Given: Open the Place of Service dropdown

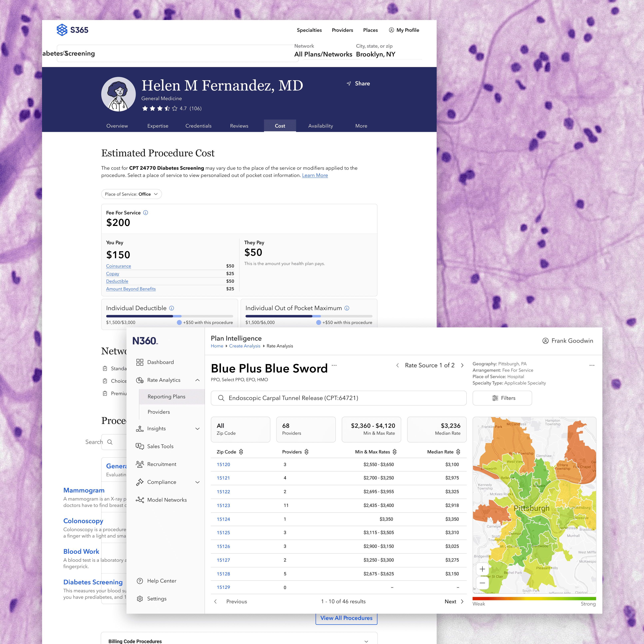Looking at the screenshot, I should (x=131, y=194).
